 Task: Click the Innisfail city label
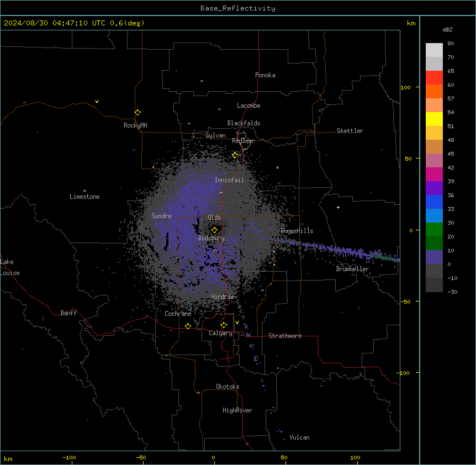[x=229, y=180]
